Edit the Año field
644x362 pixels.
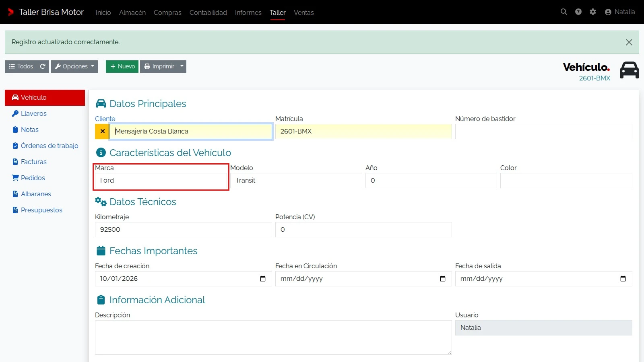(431, 181)
